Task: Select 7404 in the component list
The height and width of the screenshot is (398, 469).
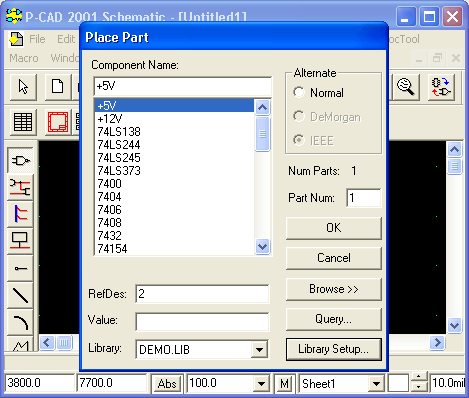Action: tap(175, 197)
